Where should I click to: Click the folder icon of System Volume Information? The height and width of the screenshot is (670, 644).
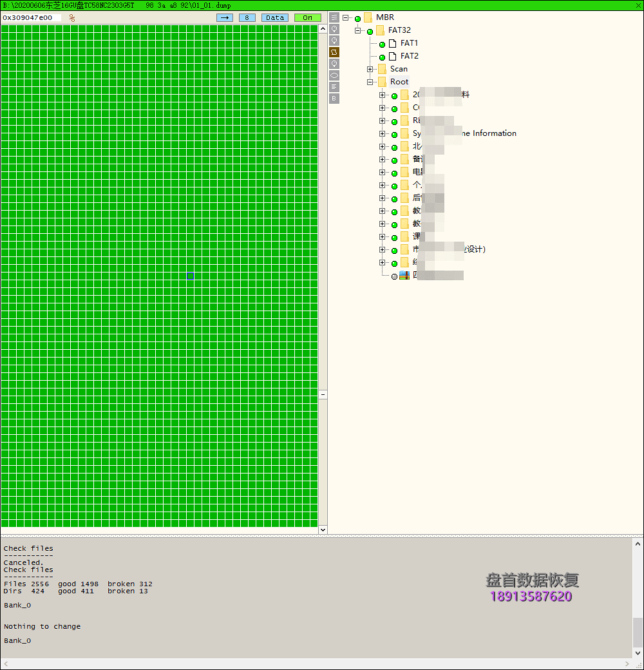[405, 133]
